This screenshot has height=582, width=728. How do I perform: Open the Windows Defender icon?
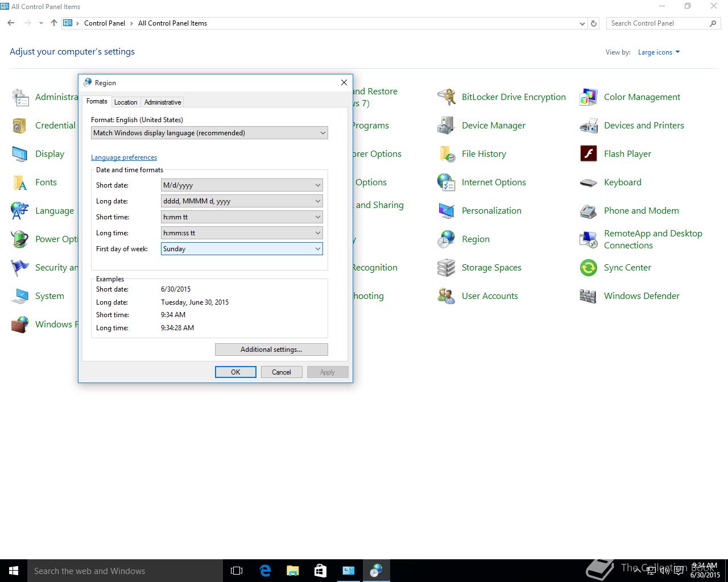588,296
